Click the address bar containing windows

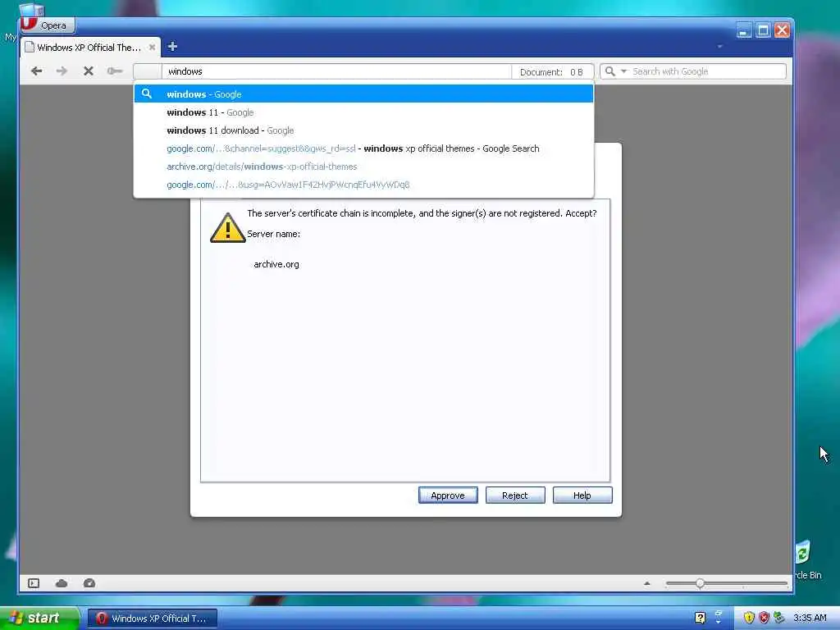tap(336, 71)
